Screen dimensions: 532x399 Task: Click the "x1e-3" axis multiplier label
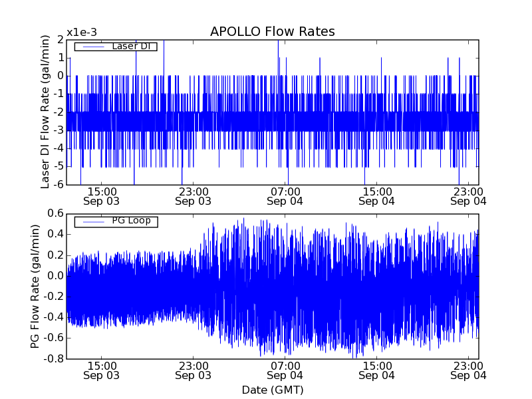tap(82, 33)
